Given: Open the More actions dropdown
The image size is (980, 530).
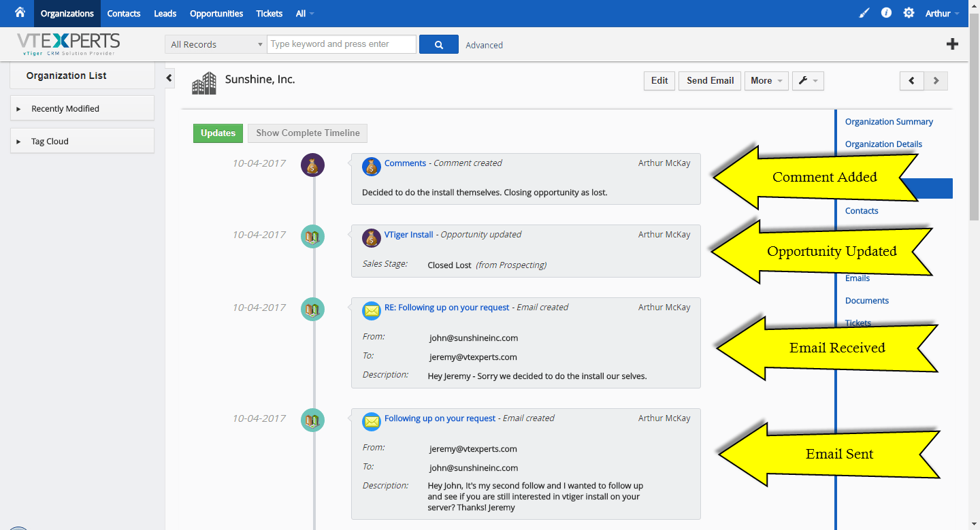Looking at the screenshot, I should click(x=766, y=80).
